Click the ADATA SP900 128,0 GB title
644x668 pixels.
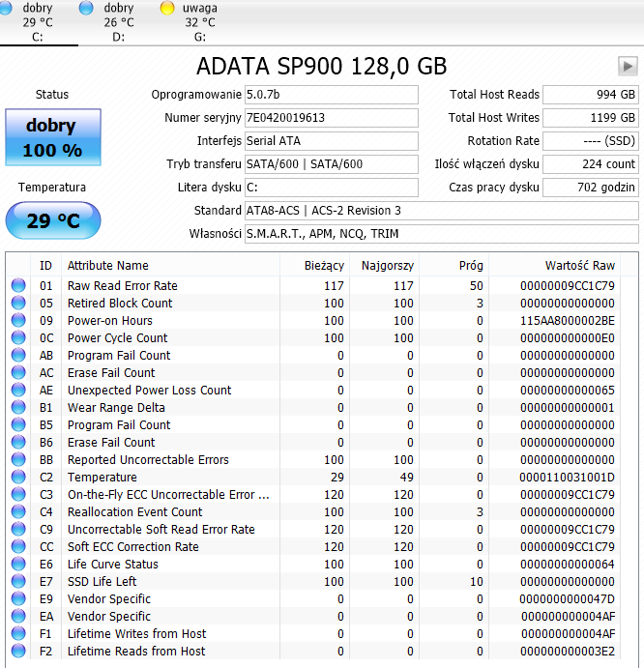tap(321, 67)
